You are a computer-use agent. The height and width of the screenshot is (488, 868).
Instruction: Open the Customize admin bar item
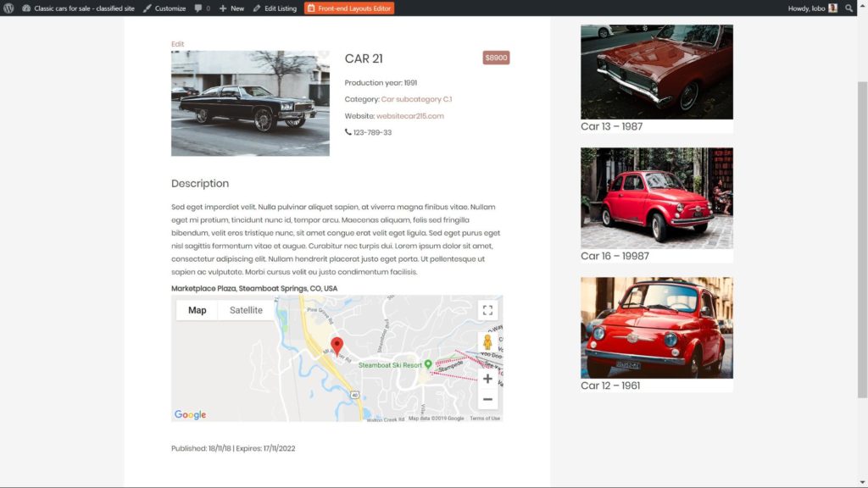click(164, 8)
